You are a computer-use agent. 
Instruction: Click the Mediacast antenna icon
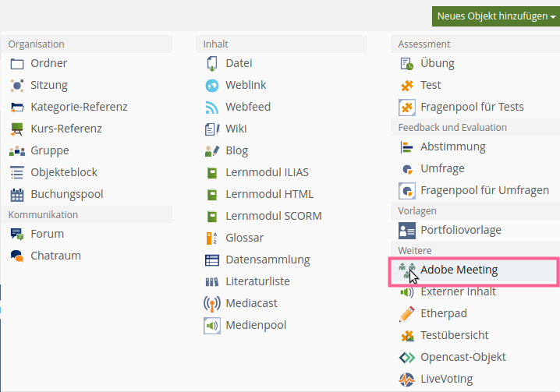[212, 303]
